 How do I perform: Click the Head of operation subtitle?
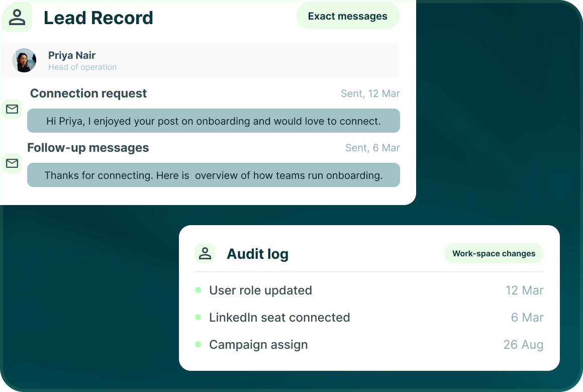coord(82,67)
